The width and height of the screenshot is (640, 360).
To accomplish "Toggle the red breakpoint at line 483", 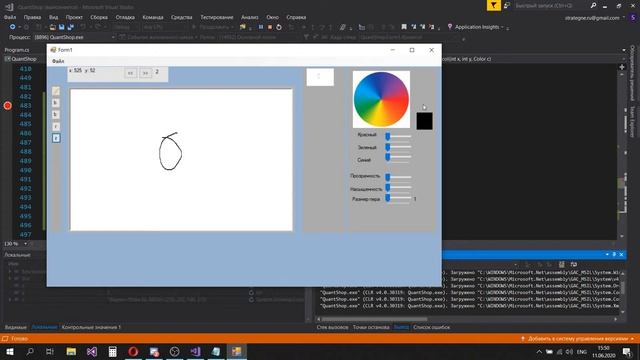I will pos(7,106).
